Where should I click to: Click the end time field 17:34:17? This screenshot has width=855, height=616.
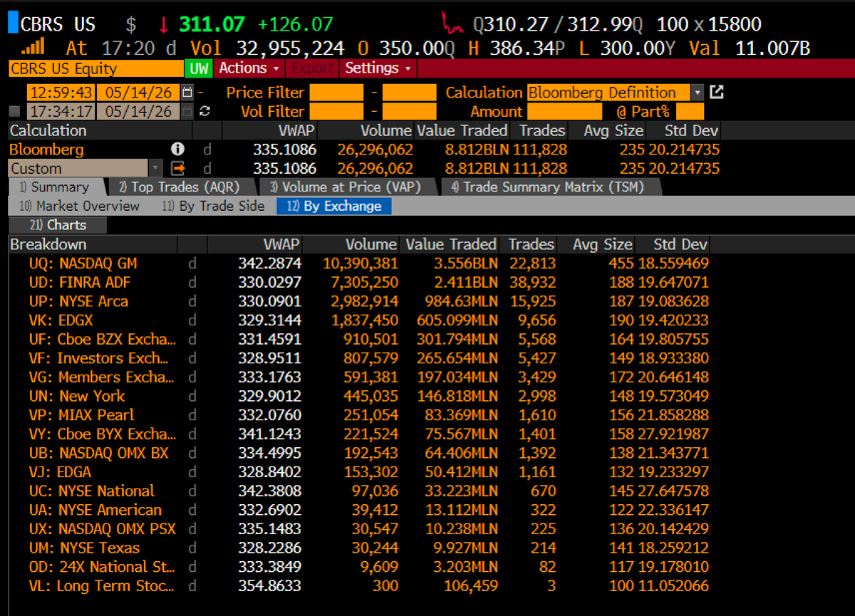tap(61, 112)
